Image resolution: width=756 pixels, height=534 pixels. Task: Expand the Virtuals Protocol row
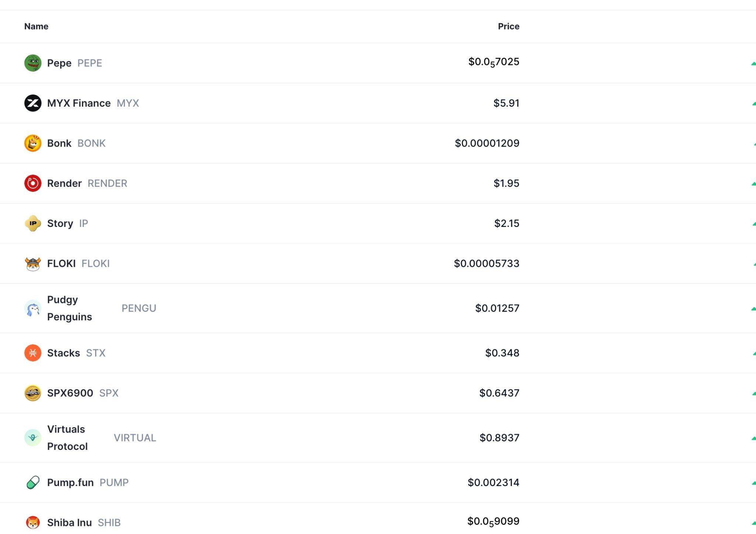tap(753, 438)
